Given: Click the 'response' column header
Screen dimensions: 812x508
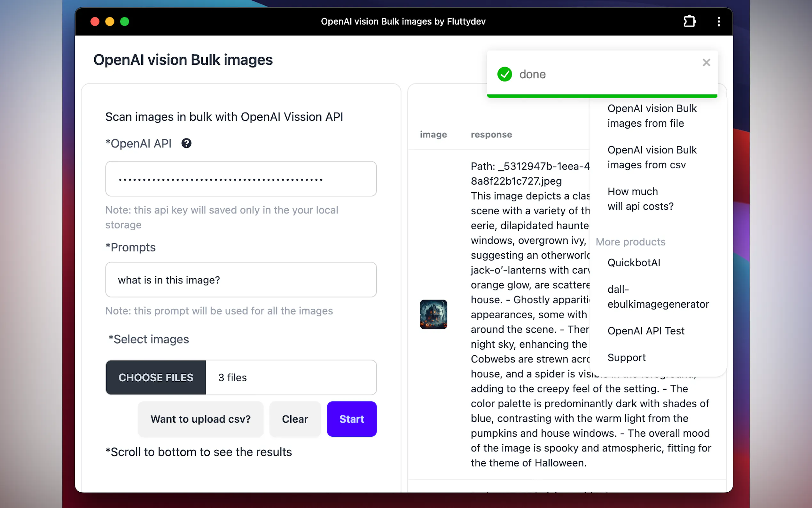Looking at the screenshot, I should (491, 134).
